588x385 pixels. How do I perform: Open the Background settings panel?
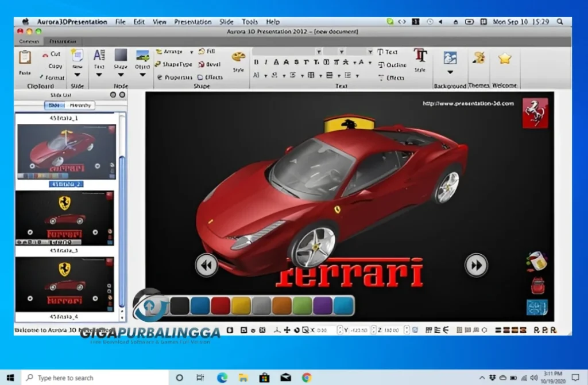[x=450, y=59]
